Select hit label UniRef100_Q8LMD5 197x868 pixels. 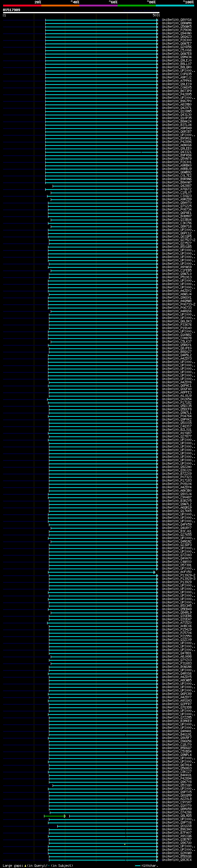pos(176,816)
